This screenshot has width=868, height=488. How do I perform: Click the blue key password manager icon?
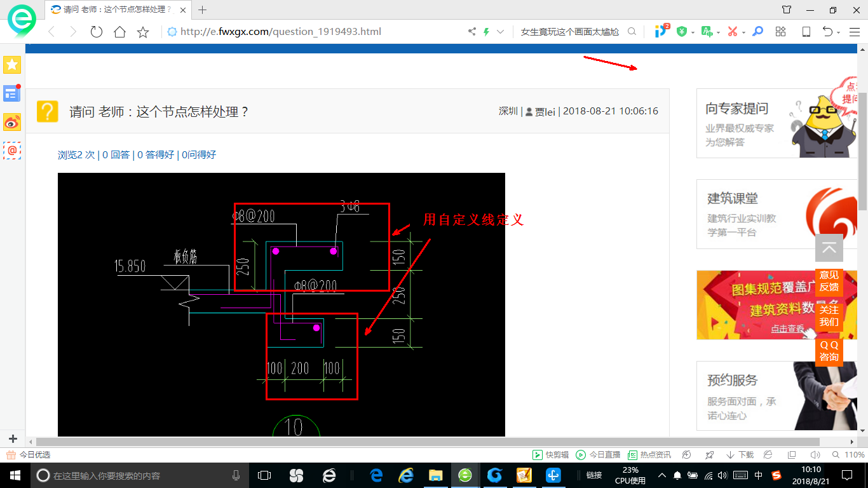[757, 32]
